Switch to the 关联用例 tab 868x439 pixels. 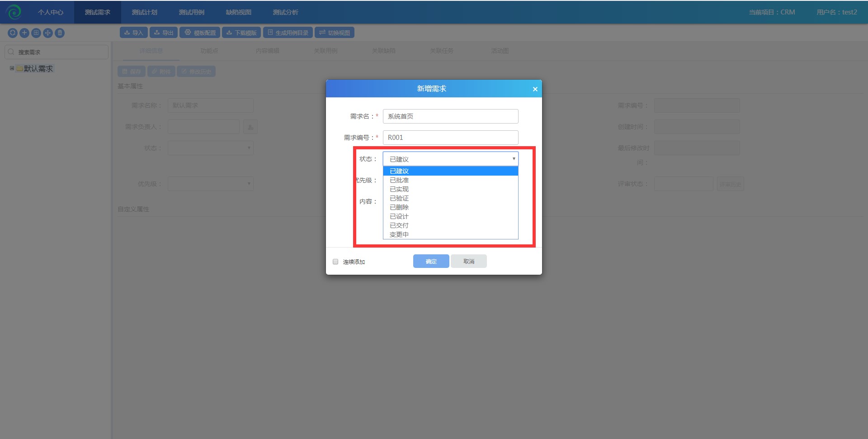pos(326,51)
